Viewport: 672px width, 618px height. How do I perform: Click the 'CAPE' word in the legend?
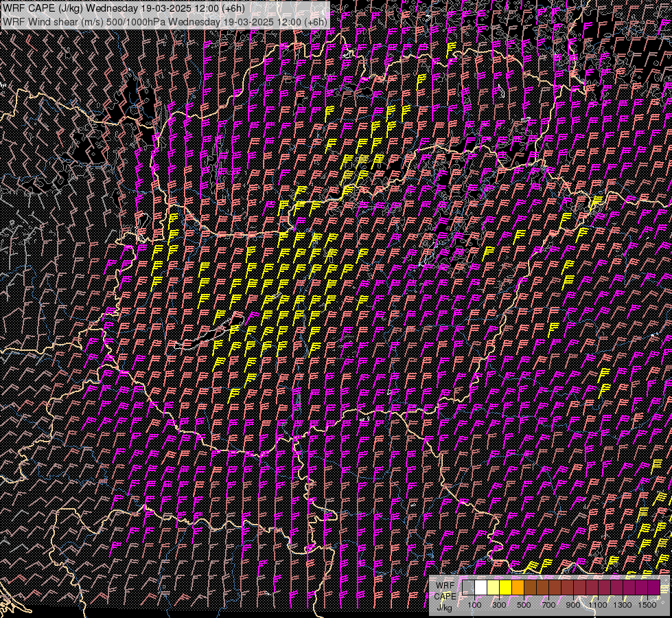445,597
